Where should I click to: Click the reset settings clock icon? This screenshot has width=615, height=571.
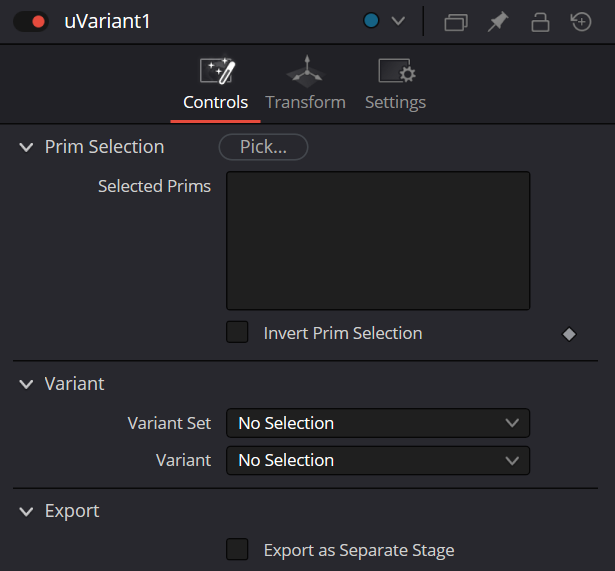click(581, 22)
